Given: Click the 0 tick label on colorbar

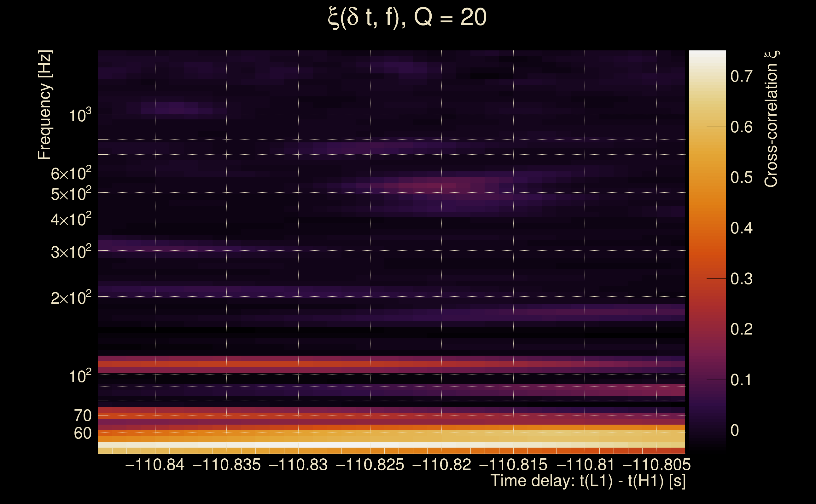Looking at the screenshot, I should coord(735,431).
